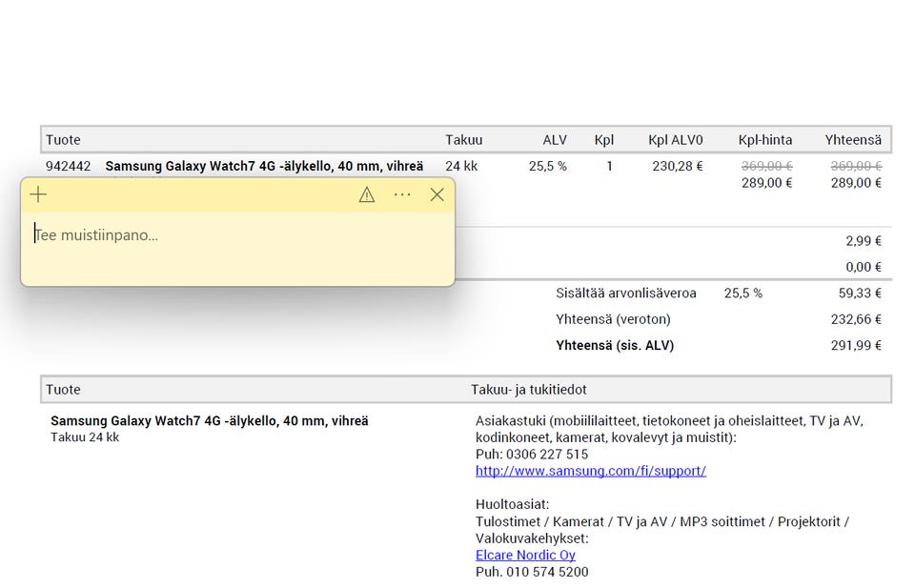This screenshot has width=915, height=588.
Task: Add a new sticky note with plus icon
Action: [x=38, y=194]
